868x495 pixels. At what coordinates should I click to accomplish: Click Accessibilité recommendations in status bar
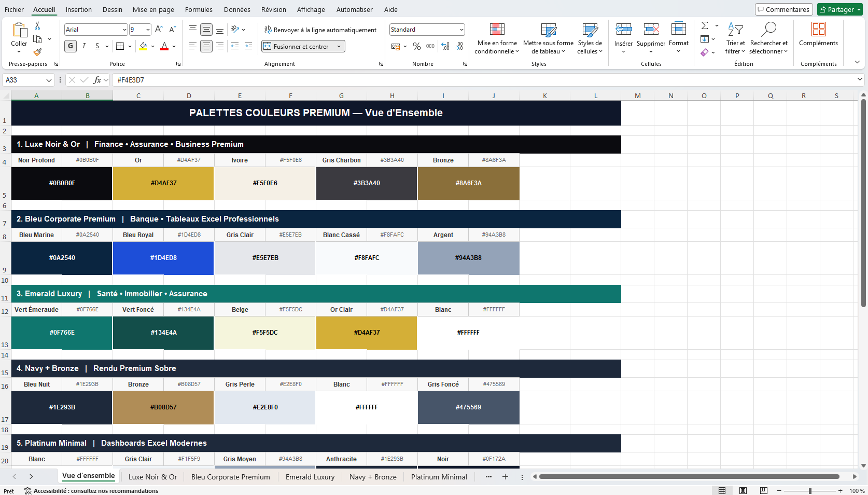pyautogui.click(x=91, y=491)
